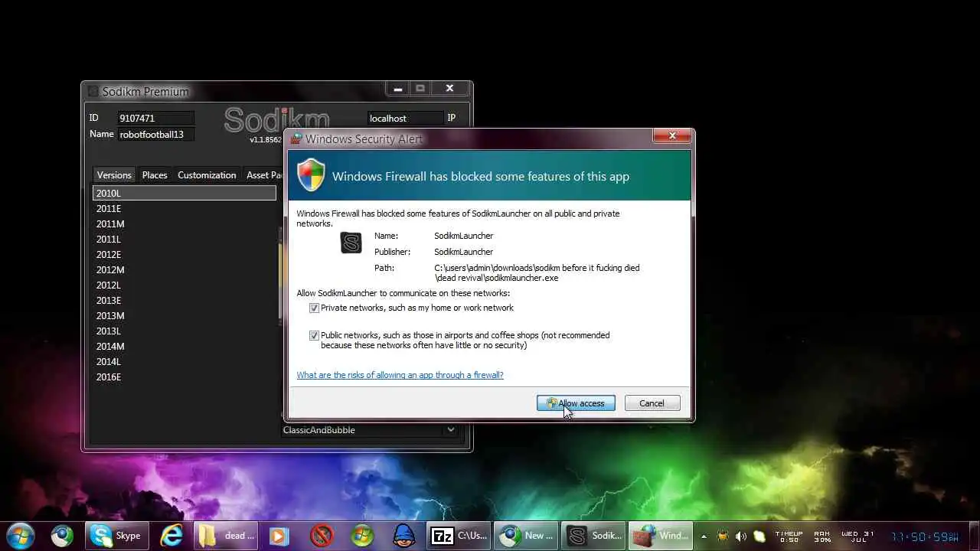The width and height of the screenshot is (980, 551).
Task: Click the ID input field in Sodikm
Action: [x=155, y=118]
